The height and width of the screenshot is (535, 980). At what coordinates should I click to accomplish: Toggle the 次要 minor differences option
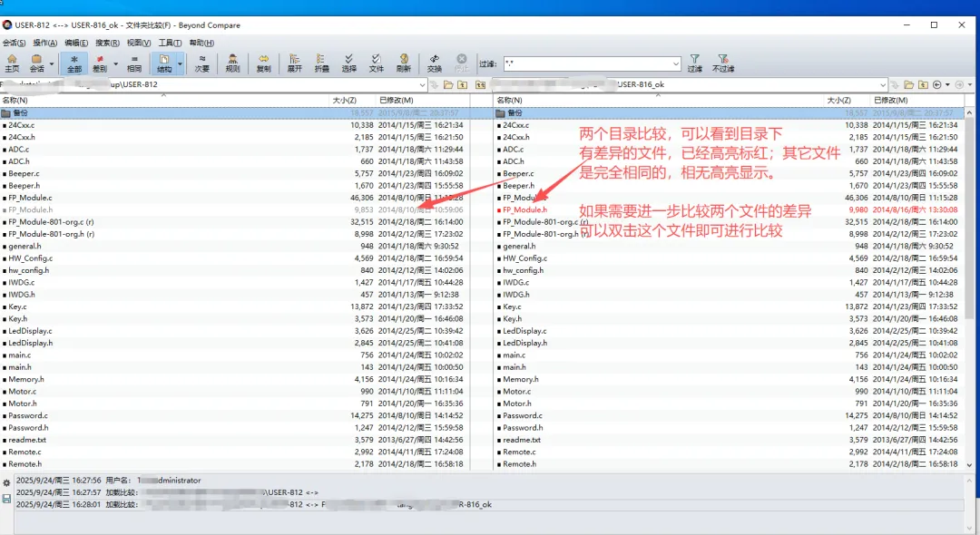coord(201,63)
